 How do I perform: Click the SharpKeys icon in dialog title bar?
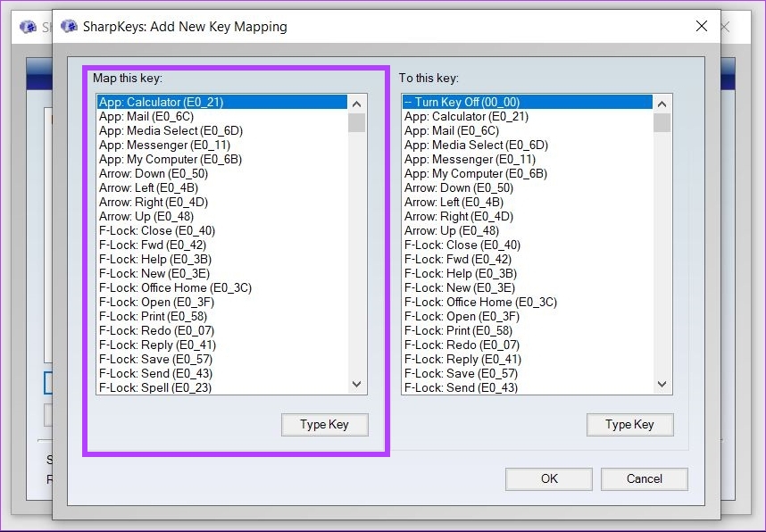click(70, 26)
